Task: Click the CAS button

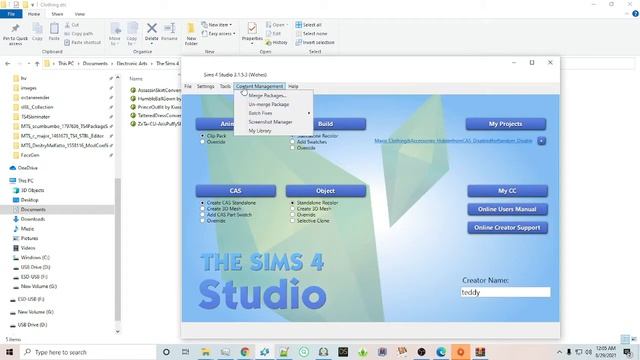Action: (236, 191)
